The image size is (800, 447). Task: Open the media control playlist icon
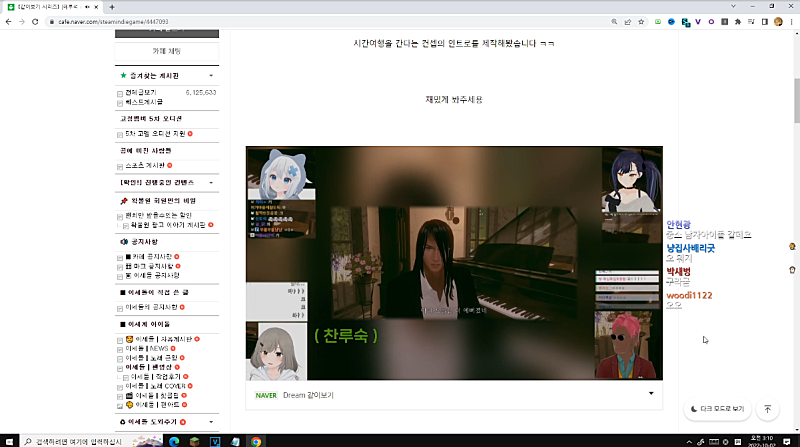[751, 21]
